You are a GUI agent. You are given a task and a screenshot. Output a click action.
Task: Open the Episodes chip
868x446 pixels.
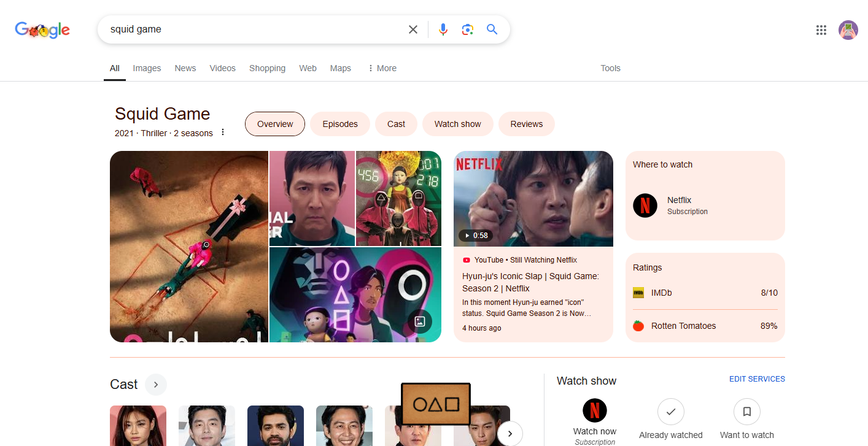(x=340, y=124)
